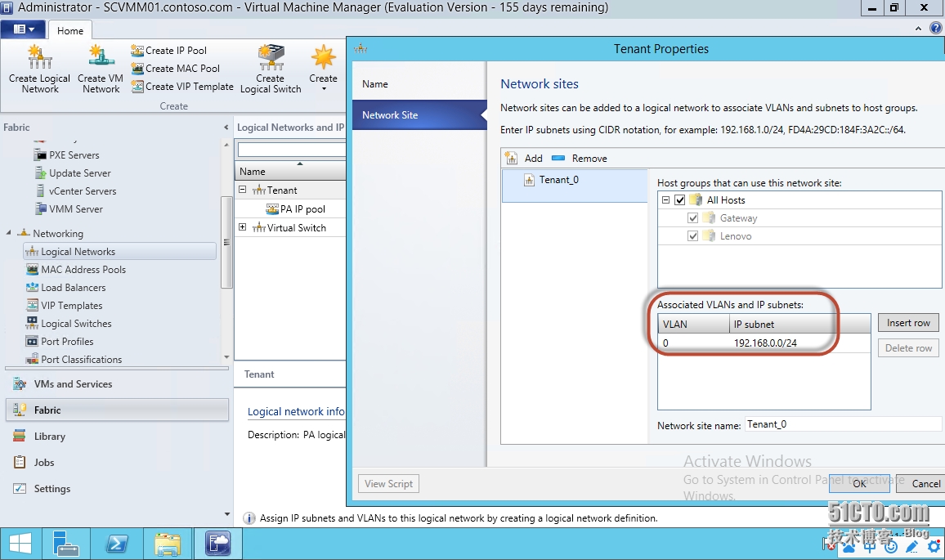Click the Logical Switches icon
Screen dimensions: 945x560
(32, 323)
